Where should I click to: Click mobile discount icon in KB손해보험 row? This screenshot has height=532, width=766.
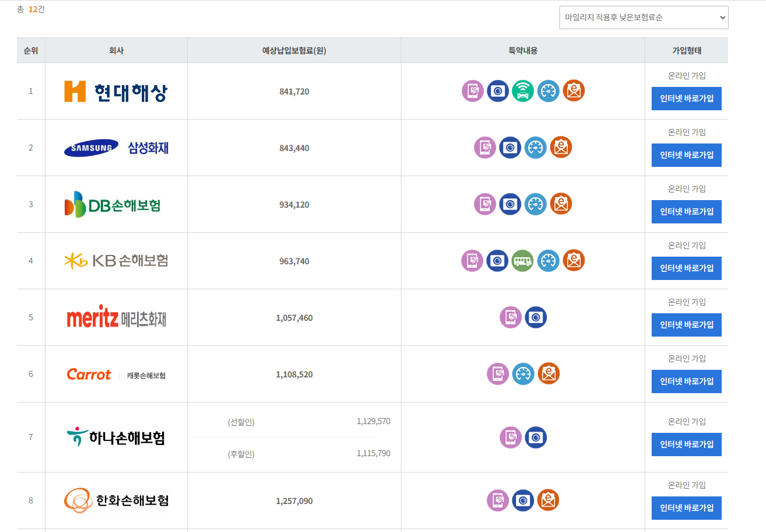[x=473, y=261]
